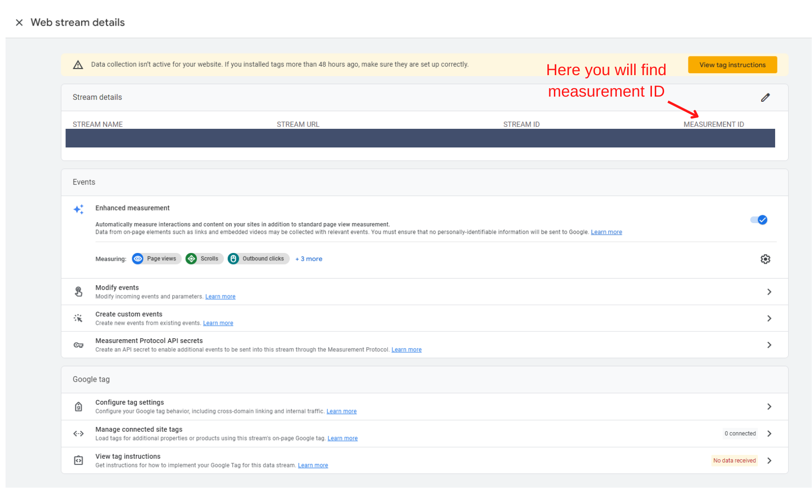Show the '+ 3 more' measured events

click(309, 259)
